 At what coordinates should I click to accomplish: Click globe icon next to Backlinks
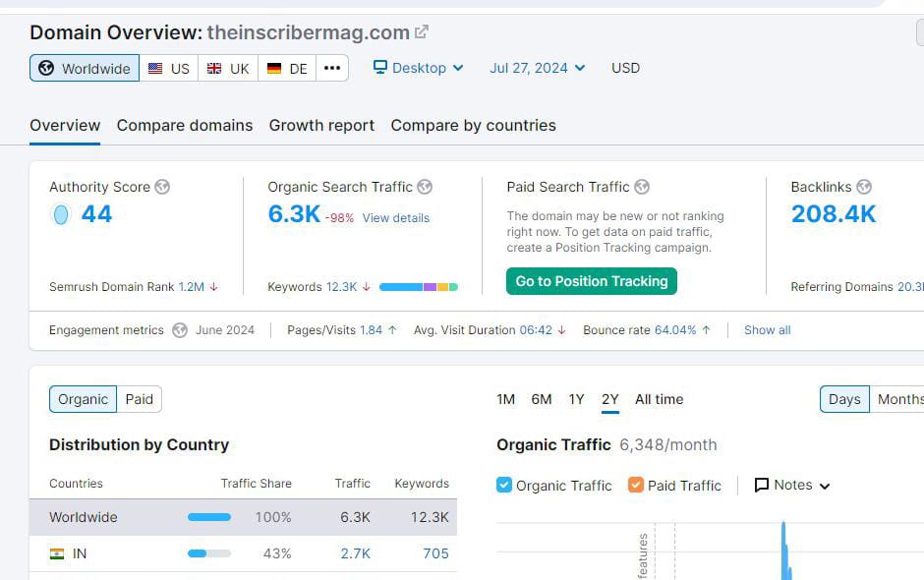(x=864, y=187)
